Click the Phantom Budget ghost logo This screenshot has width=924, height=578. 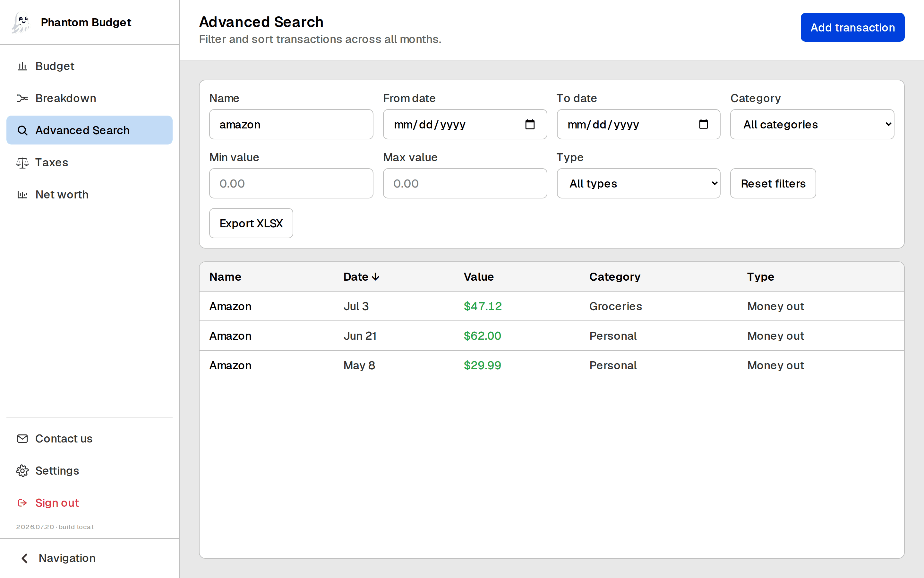pos(21,22)
